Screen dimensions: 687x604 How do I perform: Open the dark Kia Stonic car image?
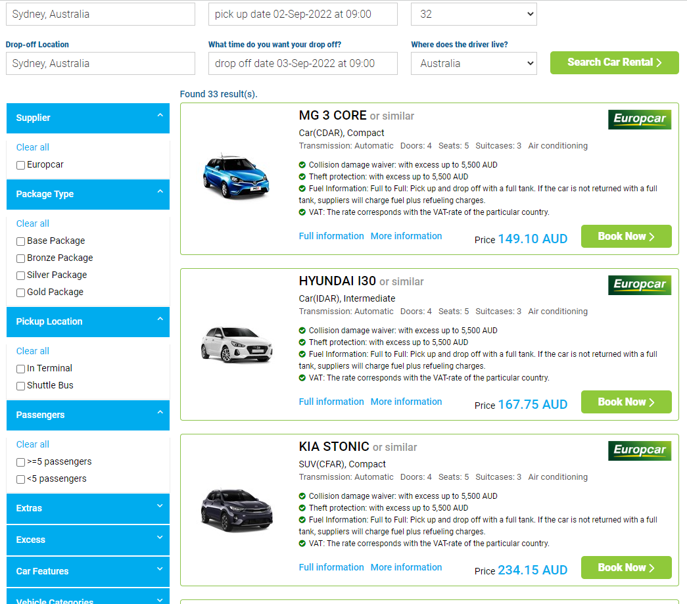[x=237, y=510]
